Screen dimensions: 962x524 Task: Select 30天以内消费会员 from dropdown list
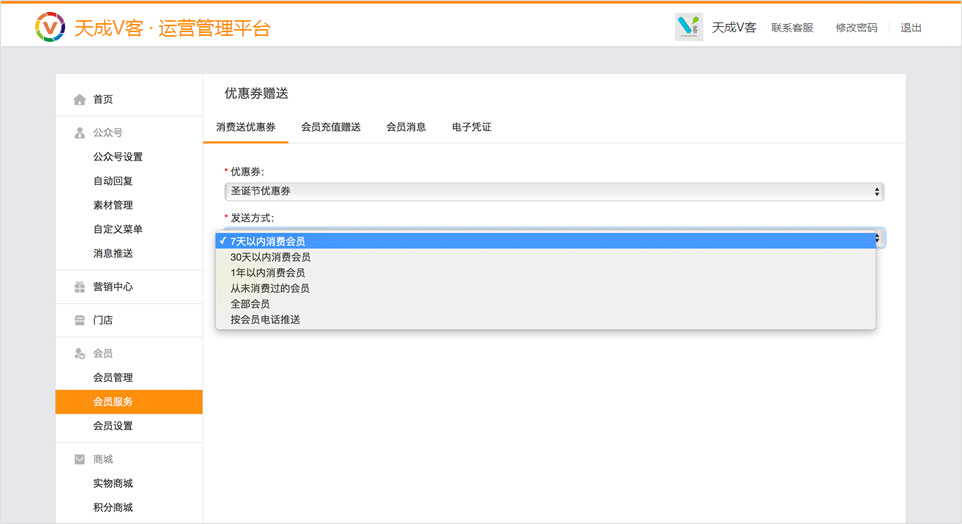coord(270,257)
